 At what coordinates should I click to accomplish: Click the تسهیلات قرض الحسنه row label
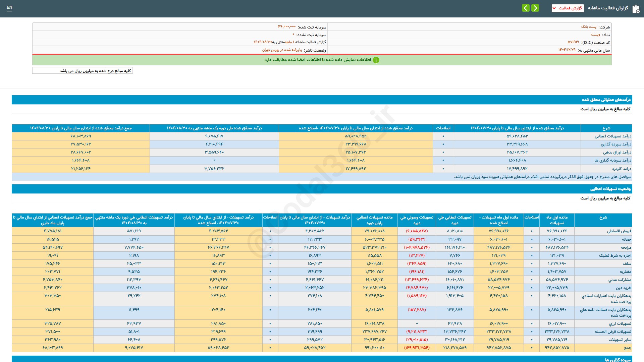(x=613, y=331)
